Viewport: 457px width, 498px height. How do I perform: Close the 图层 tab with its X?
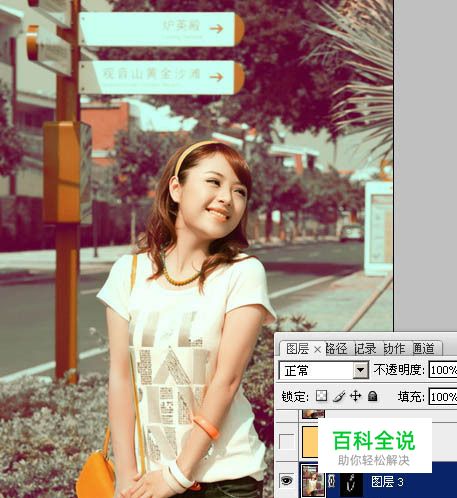coord(318,350)
